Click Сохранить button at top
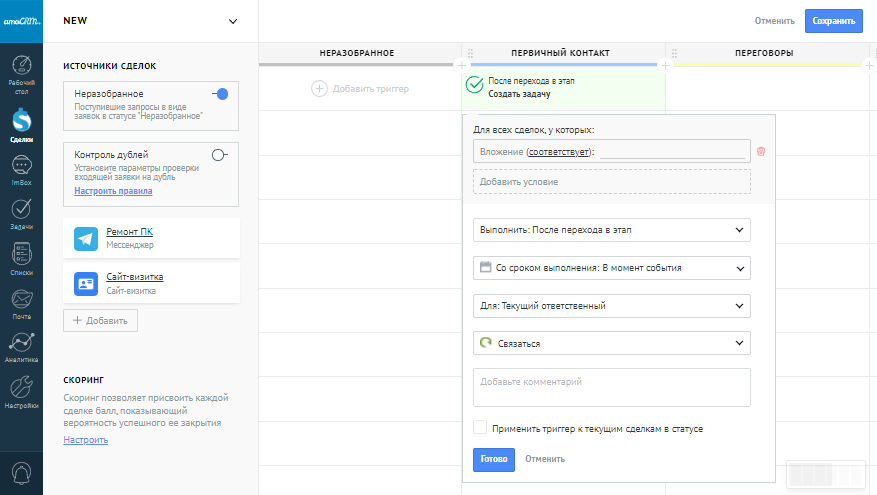Viewport: 877px width, 495px height. point(833,21)
